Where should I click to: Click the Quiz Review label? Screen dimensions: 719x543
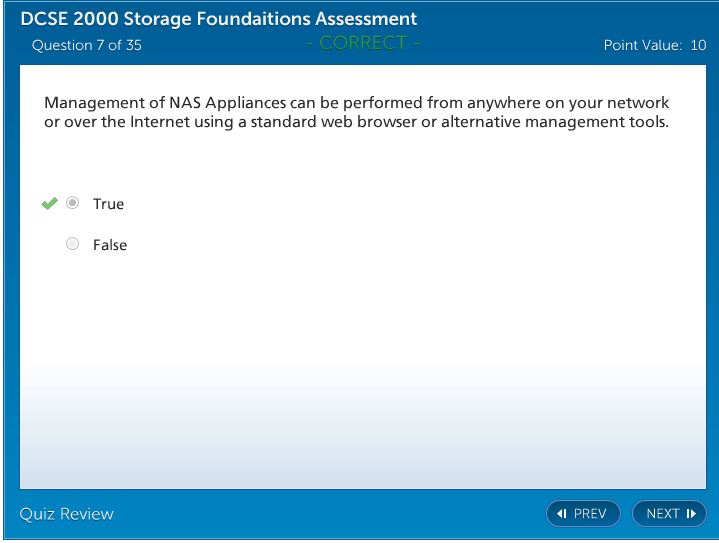pos(67,514)
